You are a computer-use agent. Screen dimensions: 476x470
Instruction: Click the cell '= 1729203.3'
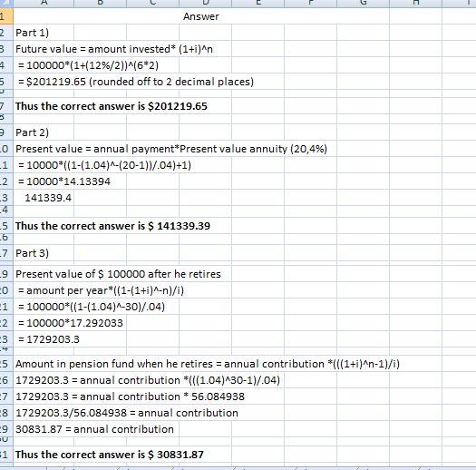49,339
